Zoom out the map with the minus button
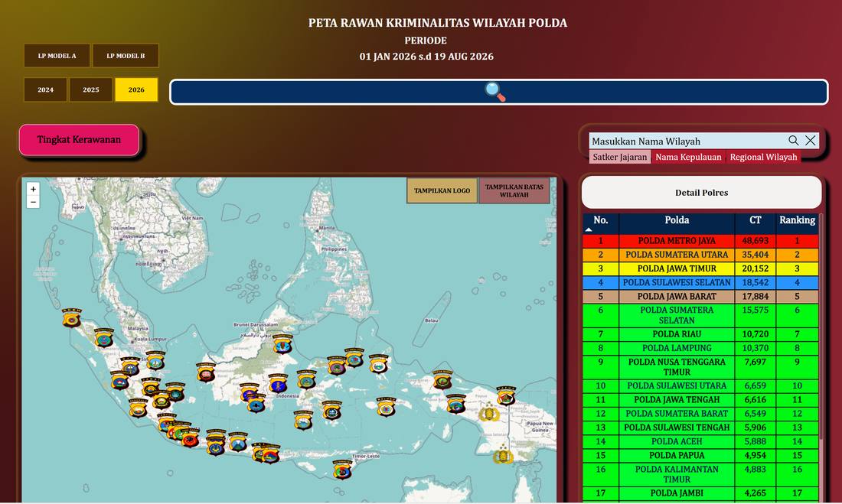Viewport: 842px width, 504px height. pyautogui.click(x=33, y=202)
